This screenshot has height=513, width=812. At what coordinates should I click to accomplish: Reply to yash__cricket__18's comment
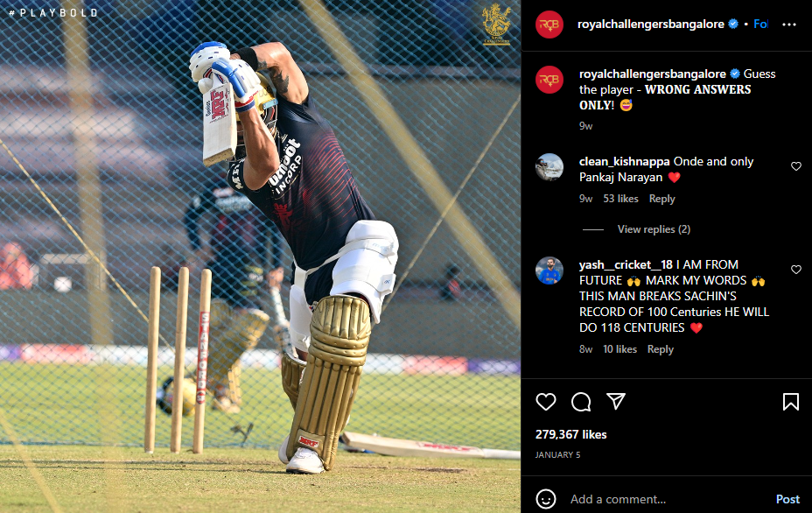(x=661, y=349)
